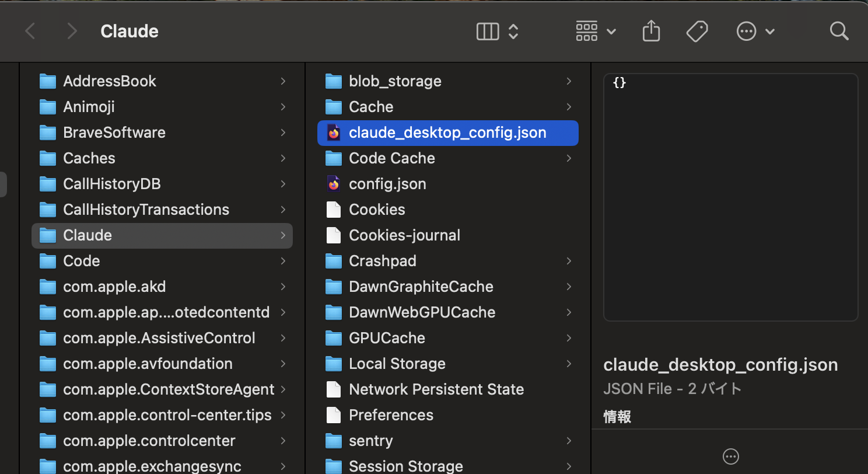Select the CallHistoryDB folder icon
Image resolution: width=868 pixels, height=474 pixels.
[48, 184]
